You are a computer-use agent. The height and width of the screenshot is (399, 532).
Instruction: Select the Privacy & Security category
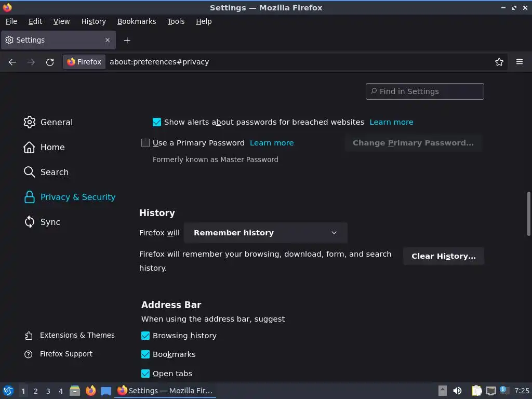[70, 197]
